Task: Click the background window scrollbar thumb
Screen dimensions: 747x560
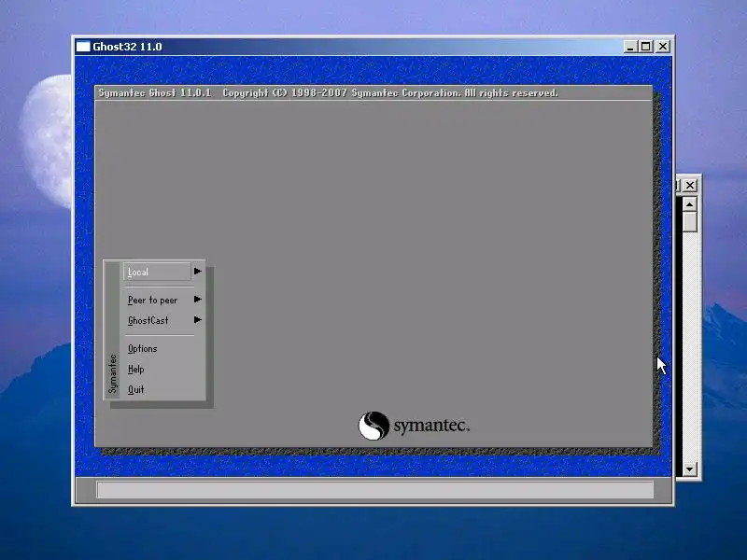Action: pyautogui.click(x=689, y=222)
